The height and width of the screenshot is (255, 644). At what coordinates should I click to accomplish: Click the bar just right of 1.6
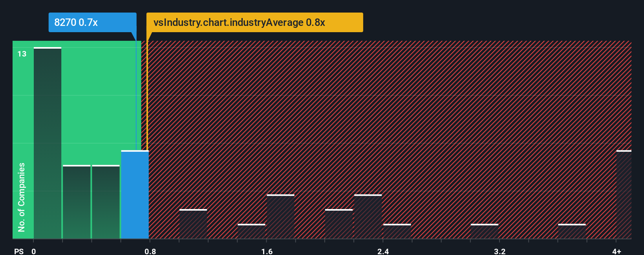click(280, 217)
